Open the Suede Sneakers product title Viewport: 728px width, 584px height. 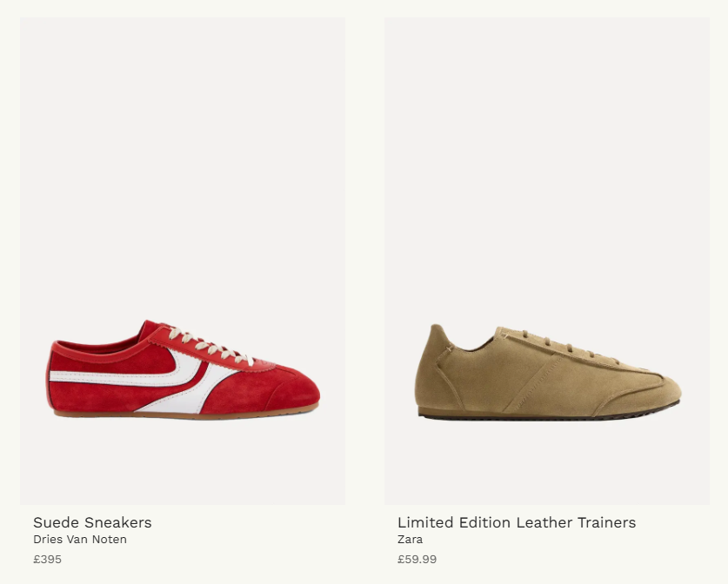coord(92,522)
